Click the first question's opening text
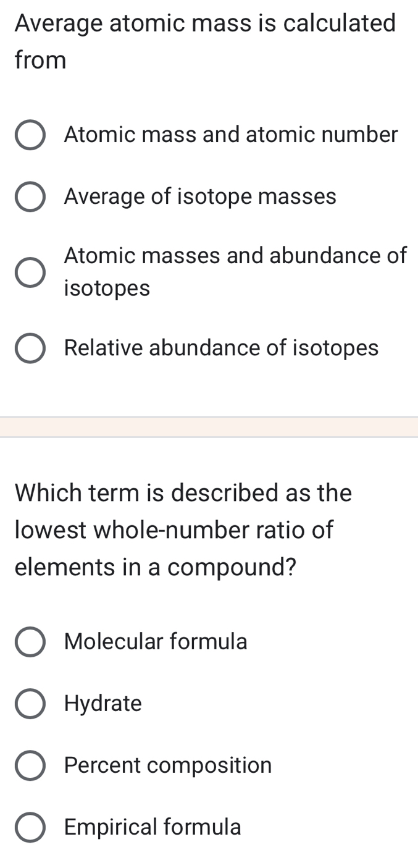The width and height of the screenshot is (418, 868). coord(204,23)
